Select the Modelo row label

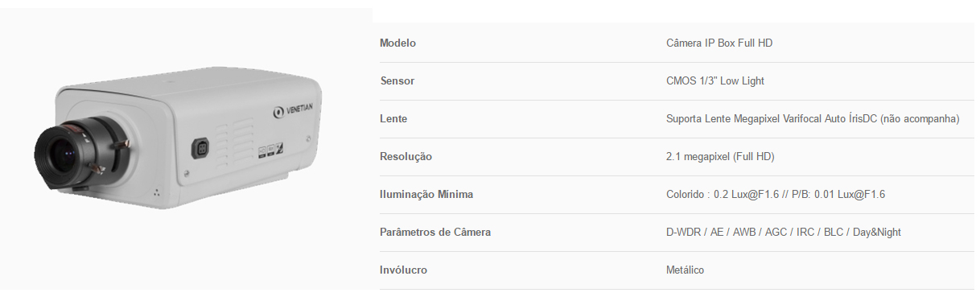coord(397,43)
